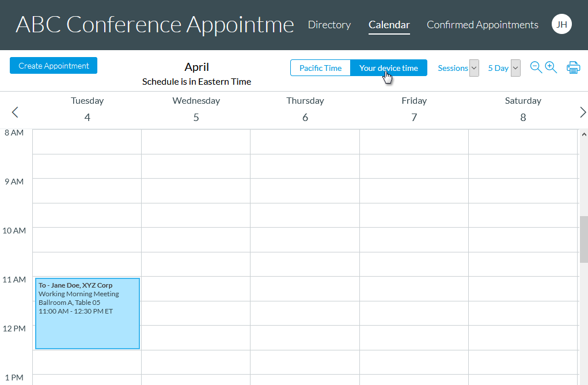The image size is (588, 385).
Task: Select the printer icon in the toolbar
Action: coord(573,67)
